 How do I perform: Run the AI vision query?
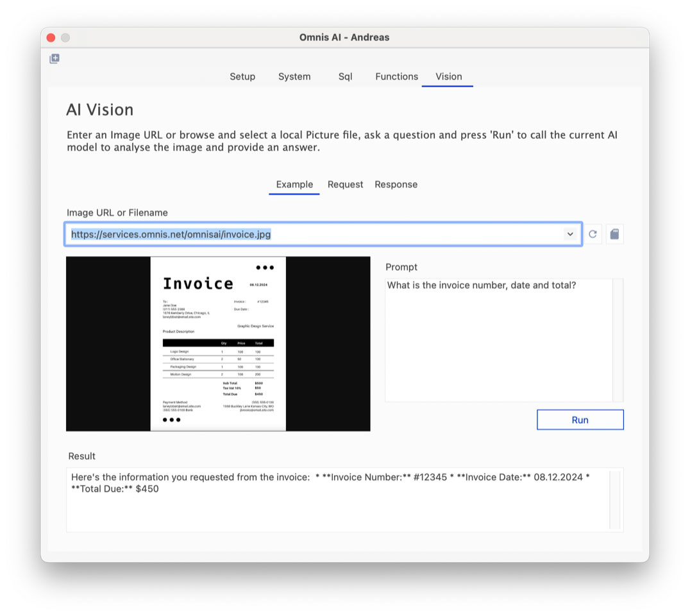pos(580,420)
